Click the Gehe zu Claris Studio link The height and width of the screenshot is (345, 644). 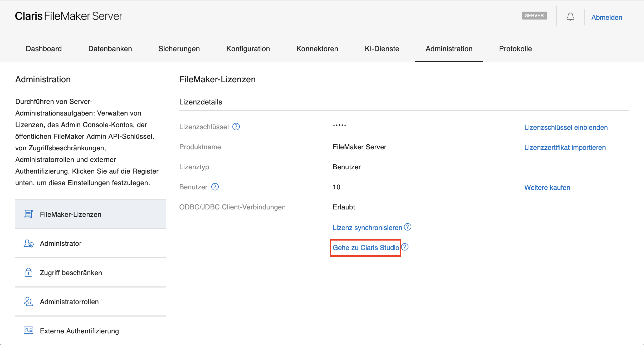[x=366, y=248]
